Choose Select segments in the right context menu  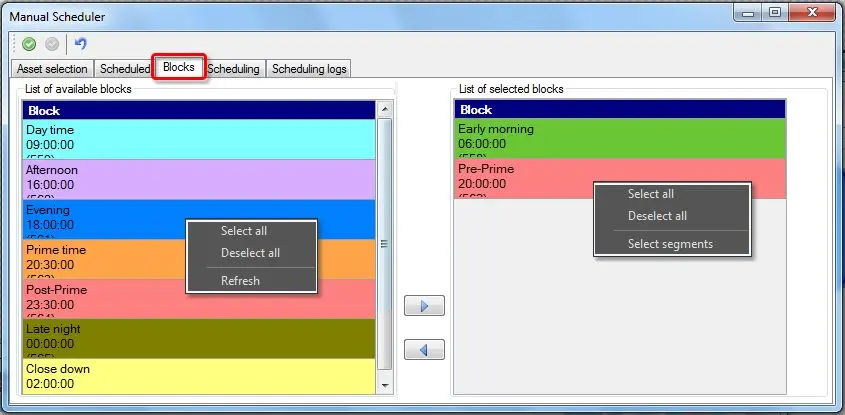670,244
